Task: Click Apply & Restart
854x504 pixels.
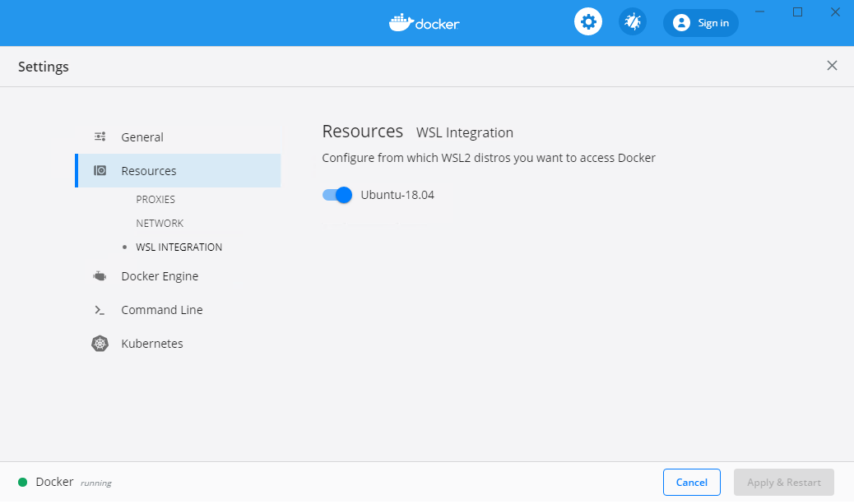Action: 783,482
